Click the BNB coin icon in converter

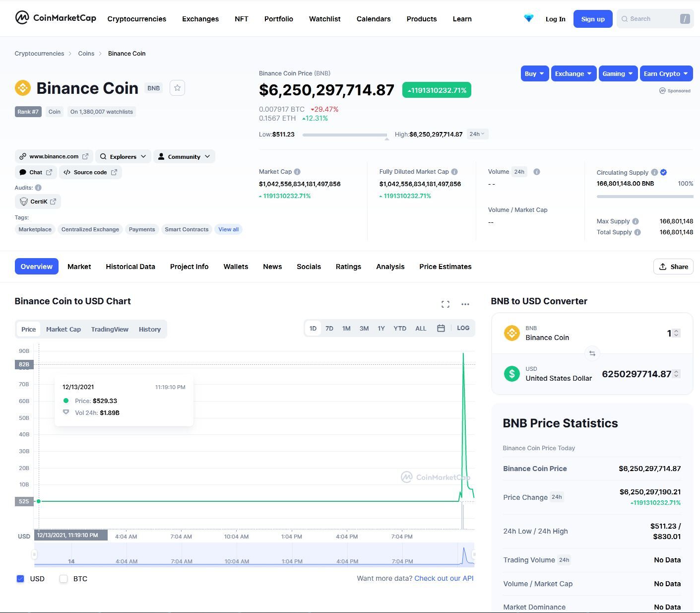click(511, 333)
